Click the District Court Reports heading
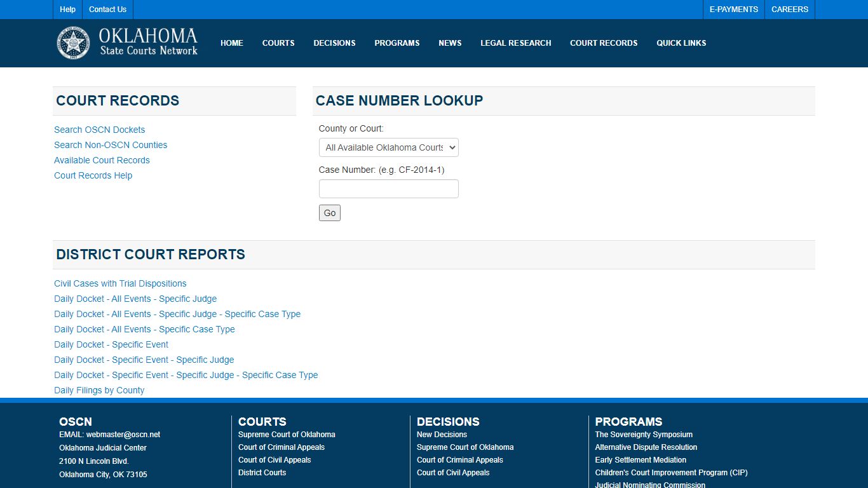Viewport: 868px width, 488px height. click(x=151, y=254)
